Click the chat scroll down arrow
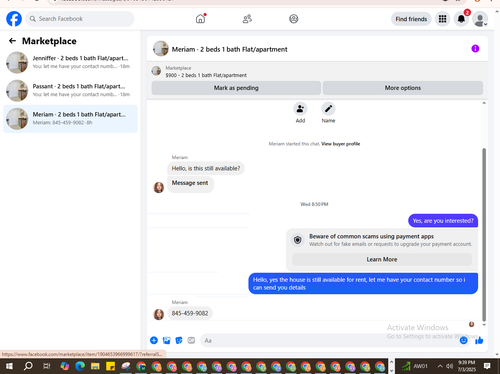Image resolution: width=500 pixels, height=374 pixels. pos(484,325)
